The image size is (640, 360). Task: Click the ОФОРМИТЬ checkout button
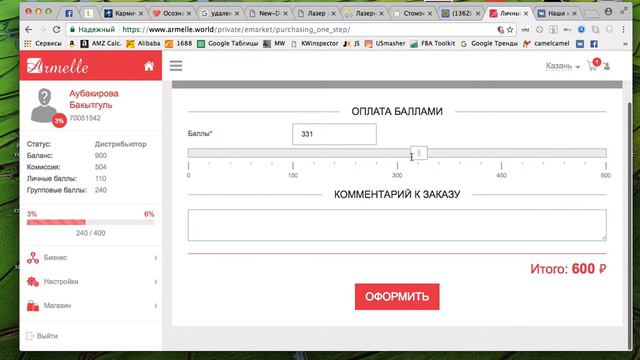[397, 297]
